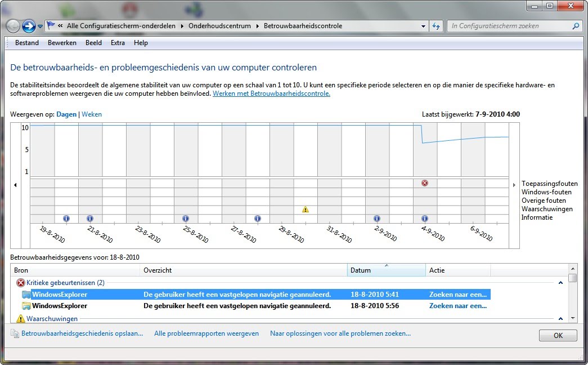This screenshot has height=365, width=588.
Task: Open 'Werken met Betrouwbaarheidscontrole' help link
Action: [272, 94]
